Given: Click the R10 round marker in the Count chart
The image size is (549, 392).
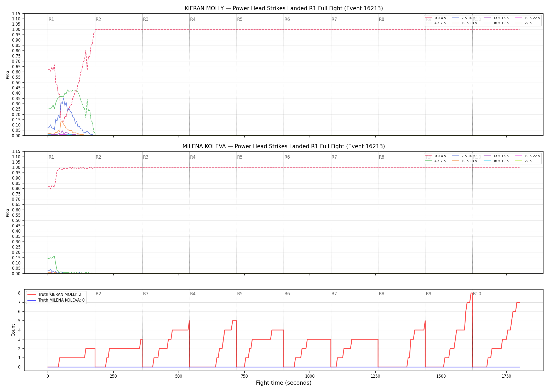Looking at the screenshot, I should [x=477, y=294].
